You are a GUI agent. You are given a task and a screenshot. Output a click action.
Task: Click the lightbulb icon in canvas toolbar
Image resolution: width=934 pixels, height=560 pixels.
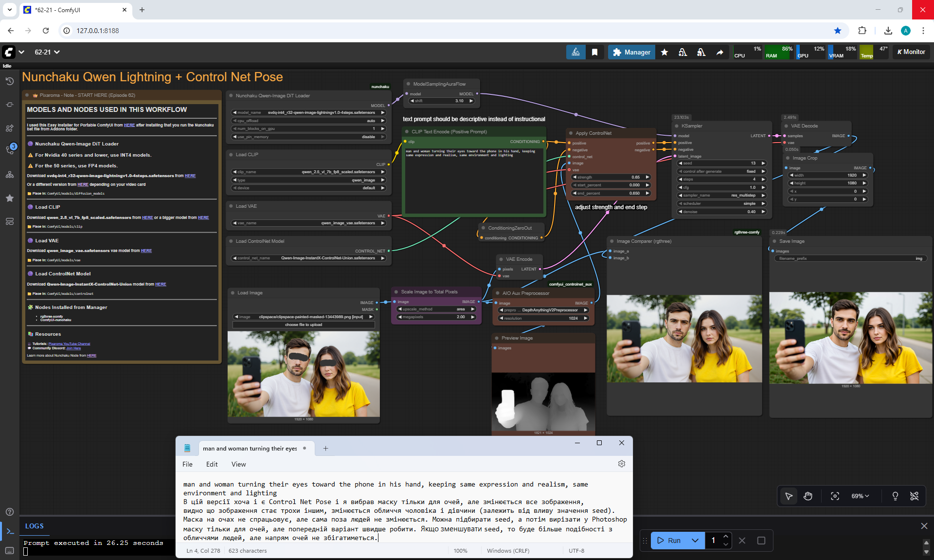(895, 496)
